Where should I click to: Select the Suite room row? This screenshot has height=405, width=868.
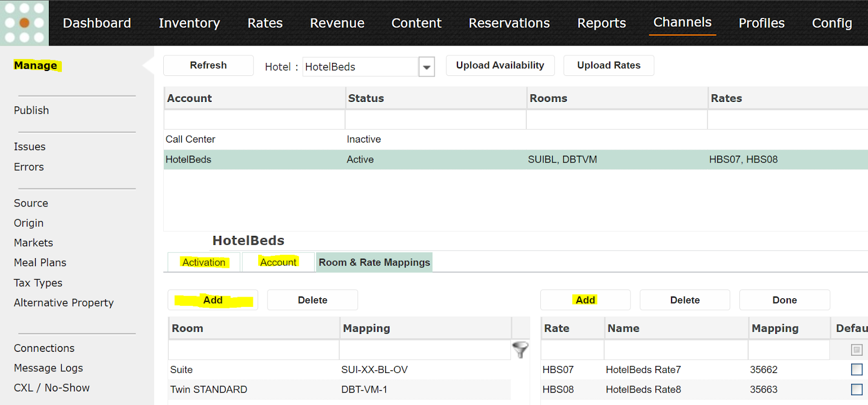pos(340,369)
